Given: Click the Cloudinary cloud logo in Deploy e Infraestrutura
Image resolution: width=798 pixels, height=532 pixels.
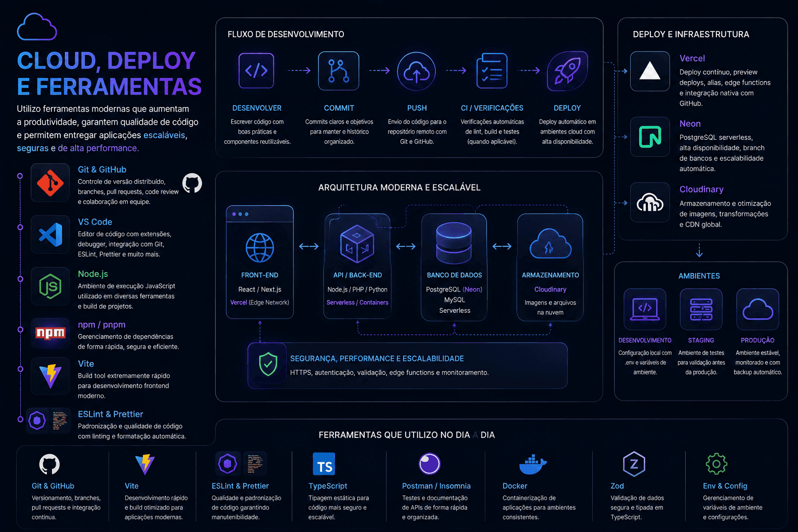Looking at the screenshot, I should click(650, 202).
